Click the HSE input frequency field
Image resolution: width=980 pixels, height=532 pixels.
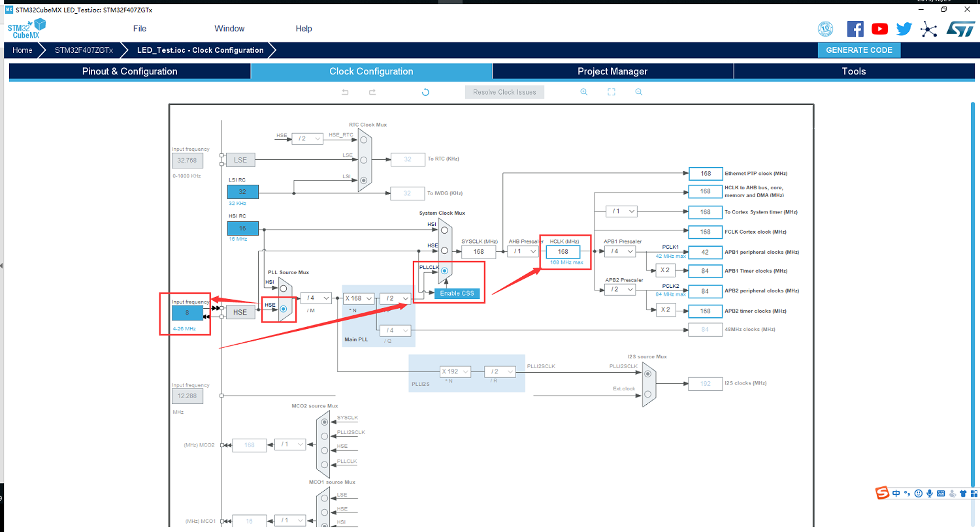[188, 313]
